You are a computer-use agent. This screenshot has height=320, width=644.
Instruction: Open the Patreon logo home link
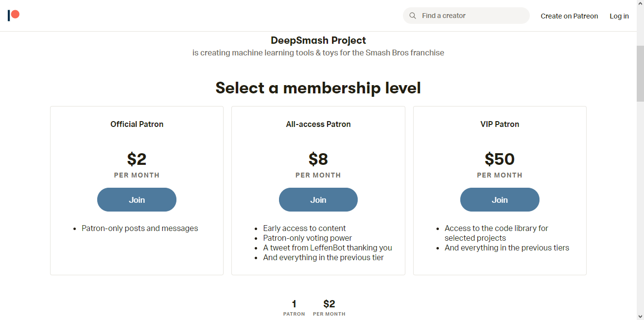click(x=14, y=16)
